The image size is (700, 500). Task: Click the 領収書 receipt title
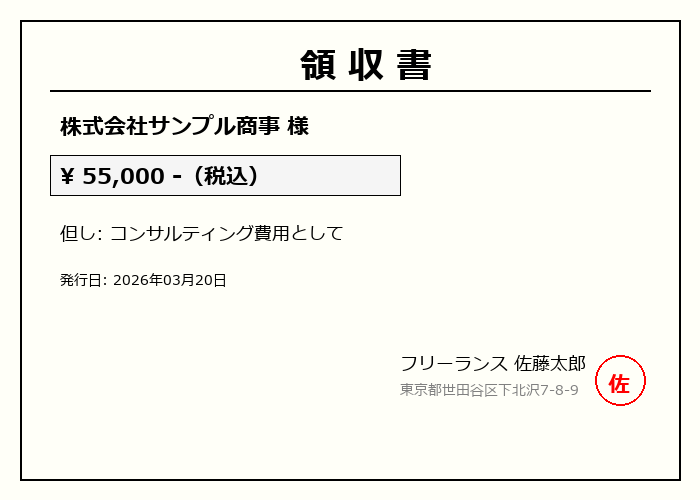pos(366,64)
